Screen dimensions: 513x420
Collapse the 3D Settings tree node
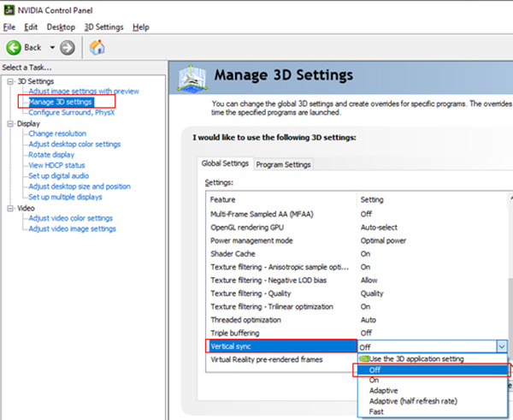pos(10,81)
